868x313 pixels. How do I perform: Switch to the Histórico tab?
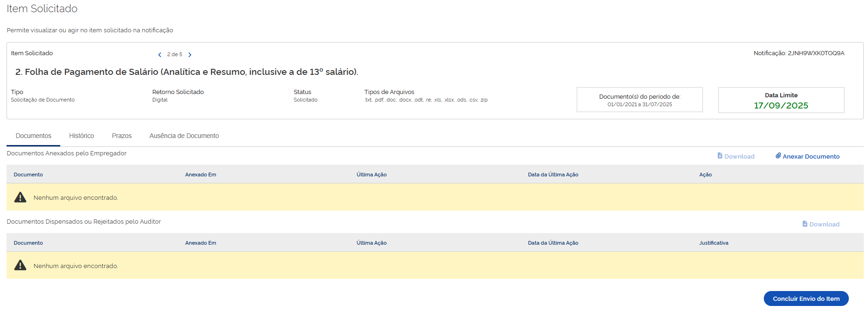(82, 136)
